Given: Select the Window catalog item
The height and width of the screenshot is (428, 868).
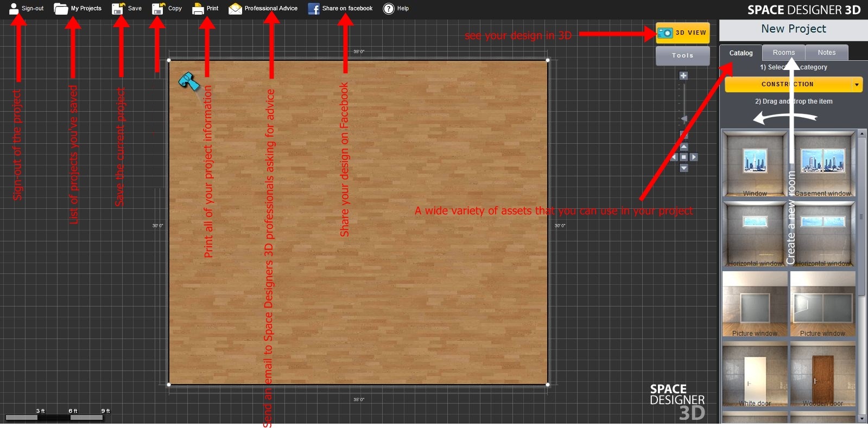Looking at the screenshot, I should tap(755, 163).
